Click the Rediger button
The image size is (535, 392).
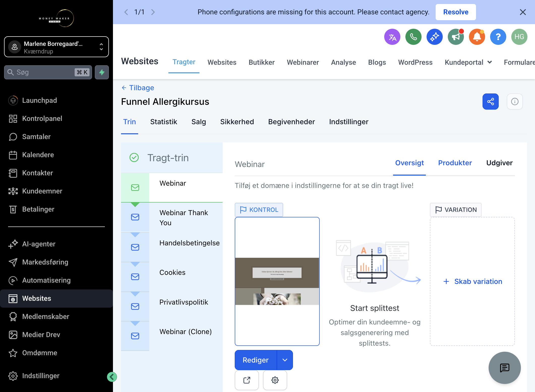(x=256, y=360)
